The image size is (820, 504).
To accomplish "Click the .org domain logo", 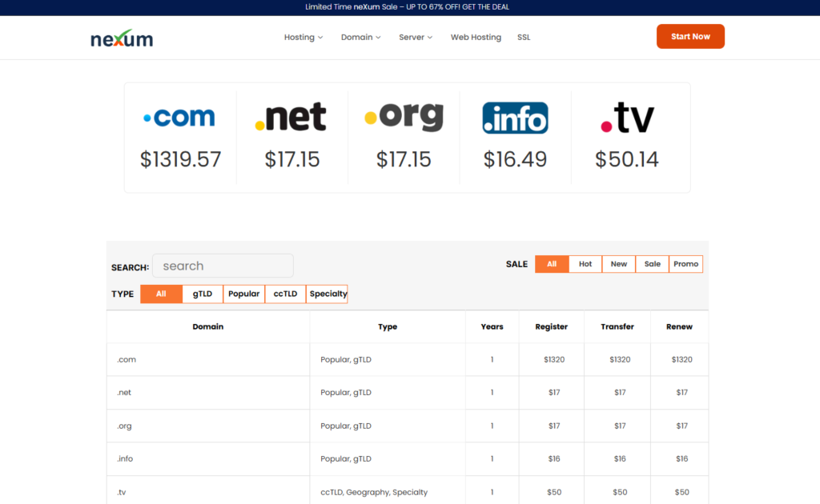I will coord(404,118).
